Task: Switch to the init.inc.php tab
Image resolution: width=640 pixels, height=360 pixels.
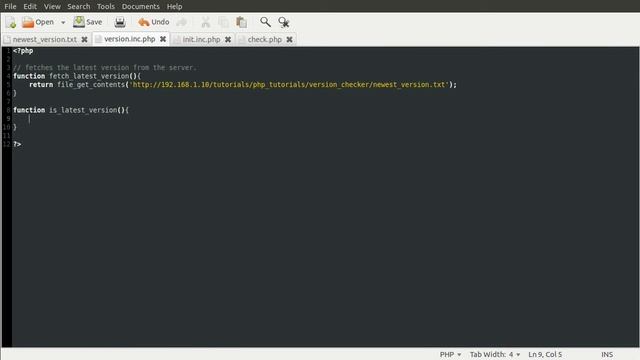Action: [x=201, y=40]
